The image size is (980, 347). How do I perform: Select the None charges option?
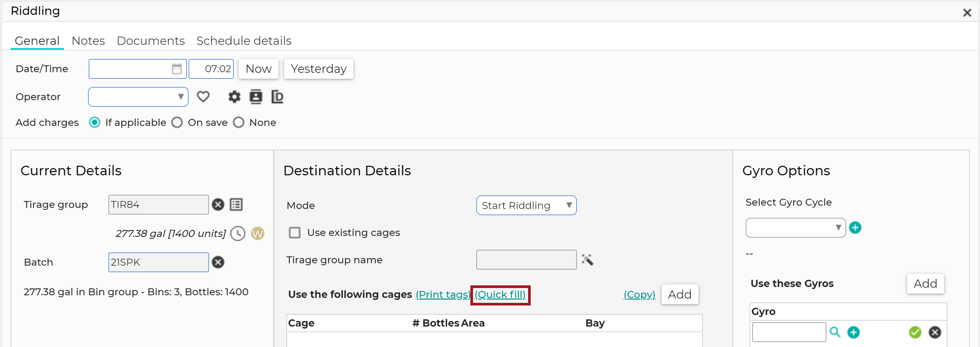239,123
